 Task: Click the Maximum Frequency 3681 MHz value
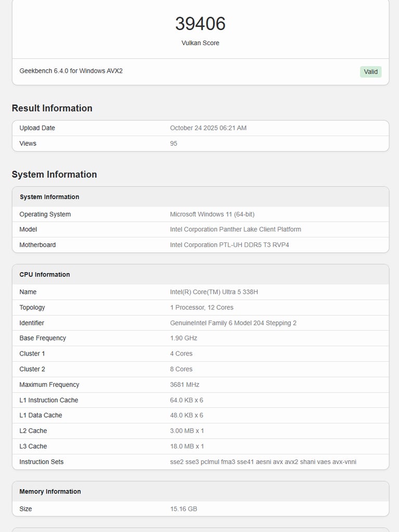point(184,385)
